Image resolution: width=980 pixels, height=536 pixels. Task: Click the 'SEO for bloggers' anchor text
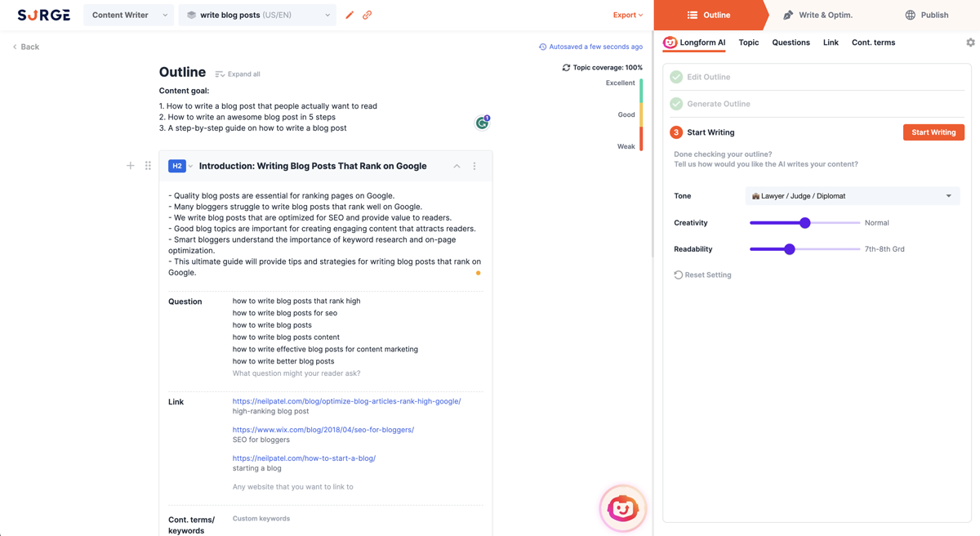pyautogui.click(x=262, y=440)
